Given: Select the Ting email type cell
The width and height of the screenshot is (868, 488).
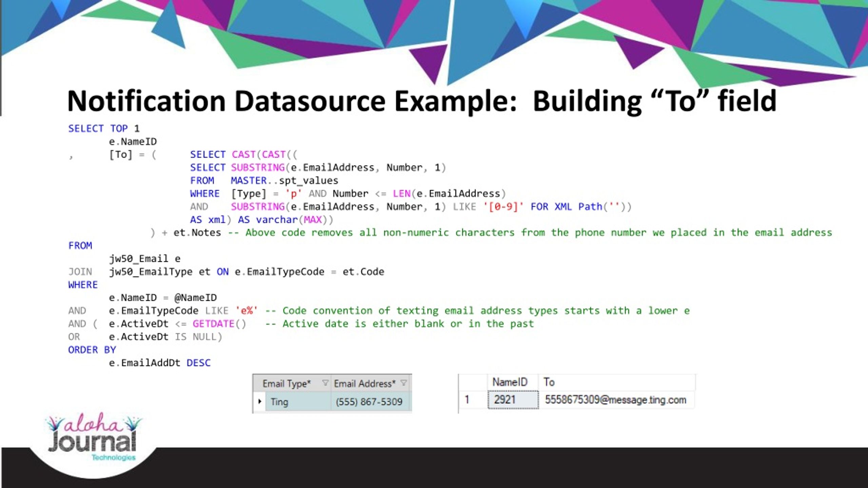Looking at the screenshot, I should (x=298, y=402).
